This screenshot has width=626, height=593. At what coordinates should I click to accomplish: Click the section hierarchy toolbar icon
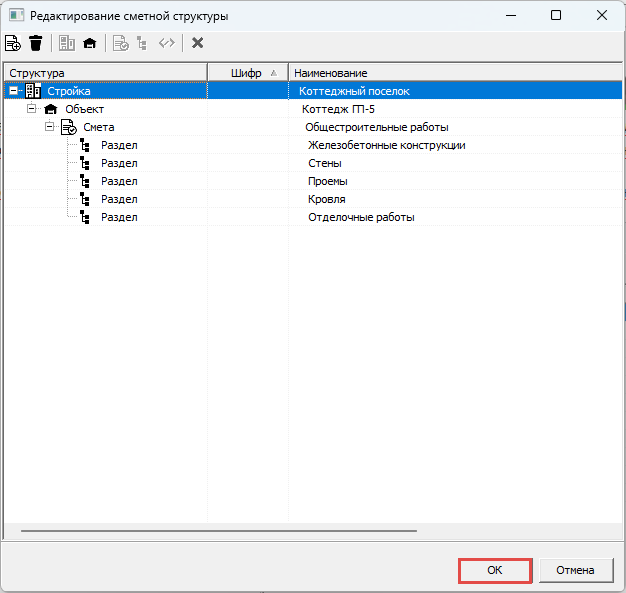pos(142,43)
